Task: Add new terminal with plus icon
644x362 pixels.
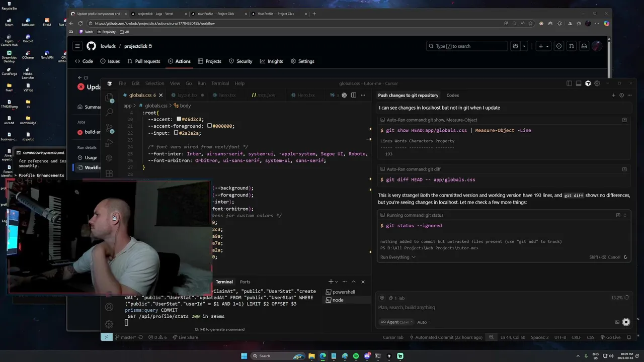Action: coord(331,282)
